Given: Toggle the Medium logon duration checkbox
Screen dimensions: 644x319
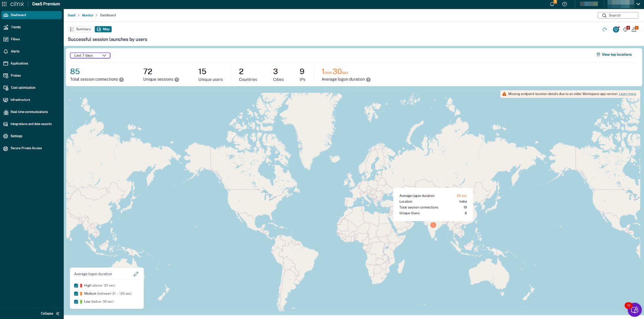Looking at the screenshot, I should [76, 294].
